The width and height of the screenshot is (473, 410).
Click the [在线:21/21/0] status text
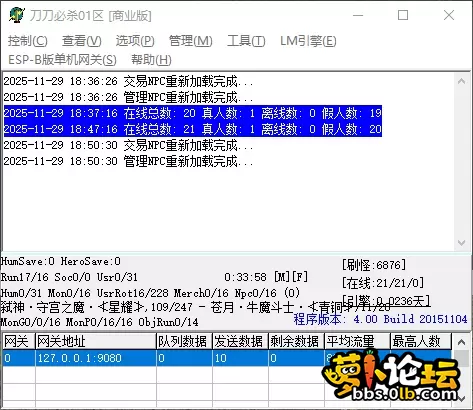383,283
